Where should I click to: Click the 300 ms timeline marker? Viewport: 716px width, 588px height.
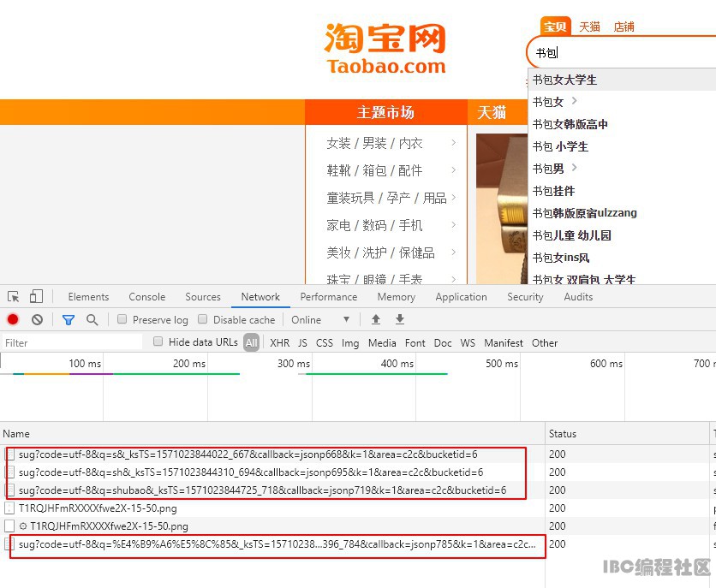[x=294, y=364]
